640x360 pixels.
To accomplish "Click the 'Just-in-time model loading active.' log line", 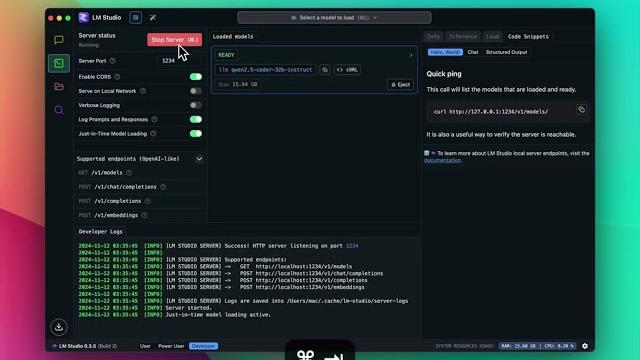I will pos(218,315).
